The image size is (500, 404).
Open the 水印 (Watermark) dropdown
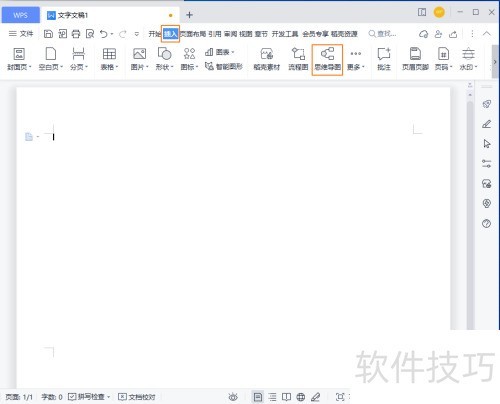pyautogui.click(x=468, y=59)
